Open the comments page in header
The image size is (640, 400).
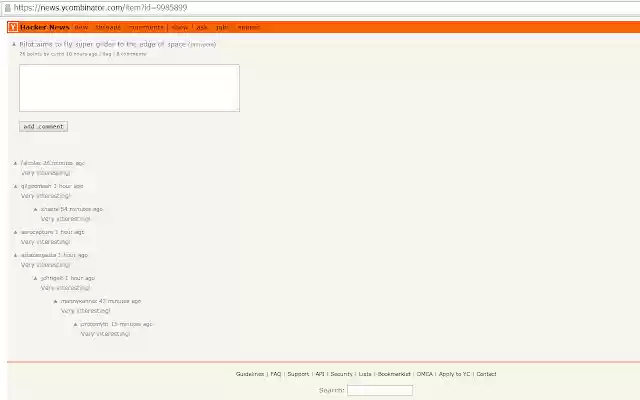click(x=146, y=27)
